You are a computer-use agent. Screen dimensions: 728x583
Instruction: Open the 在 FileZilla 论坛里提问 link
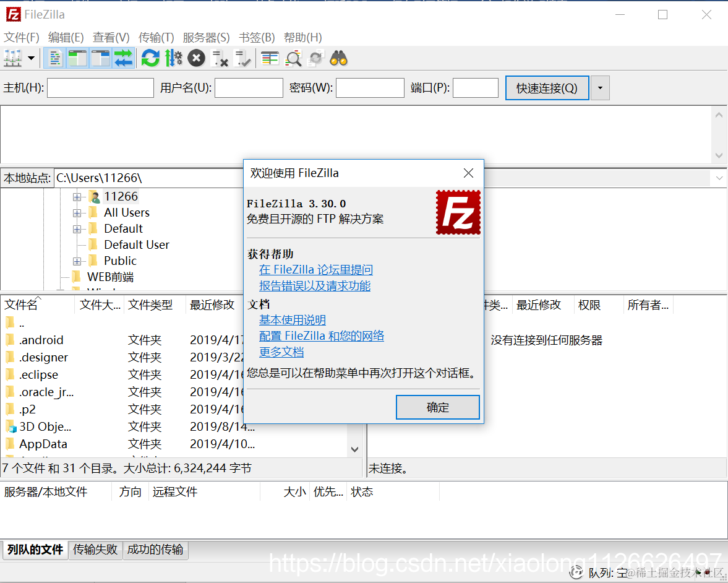click(315, 269)
